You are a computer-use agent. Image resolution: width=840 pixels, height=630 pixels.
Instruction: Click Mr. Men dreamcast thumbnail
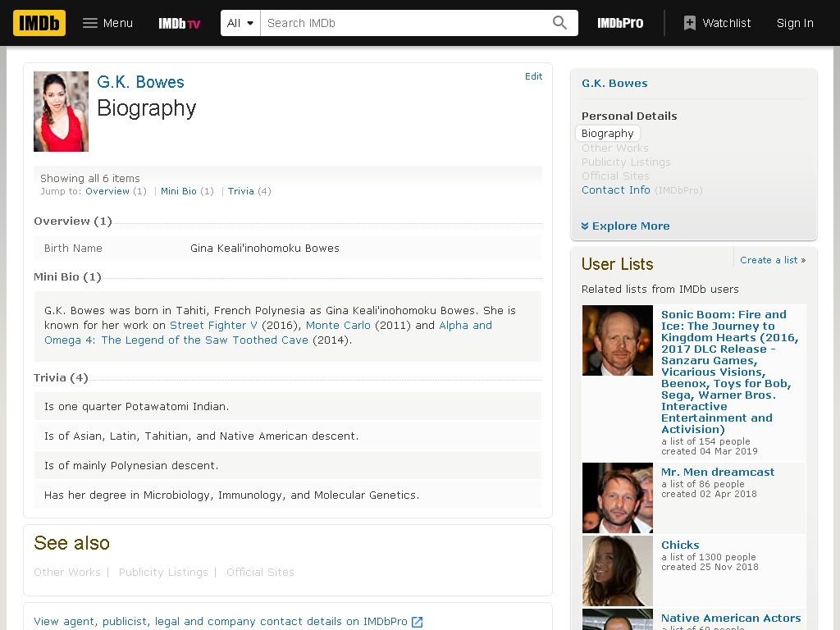point(618,498)
